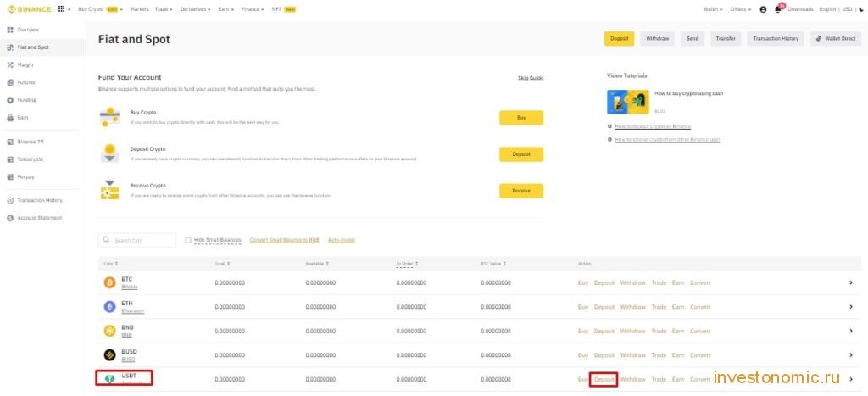
Task: Click the search magnifier icon
Action: coord(106,240)
